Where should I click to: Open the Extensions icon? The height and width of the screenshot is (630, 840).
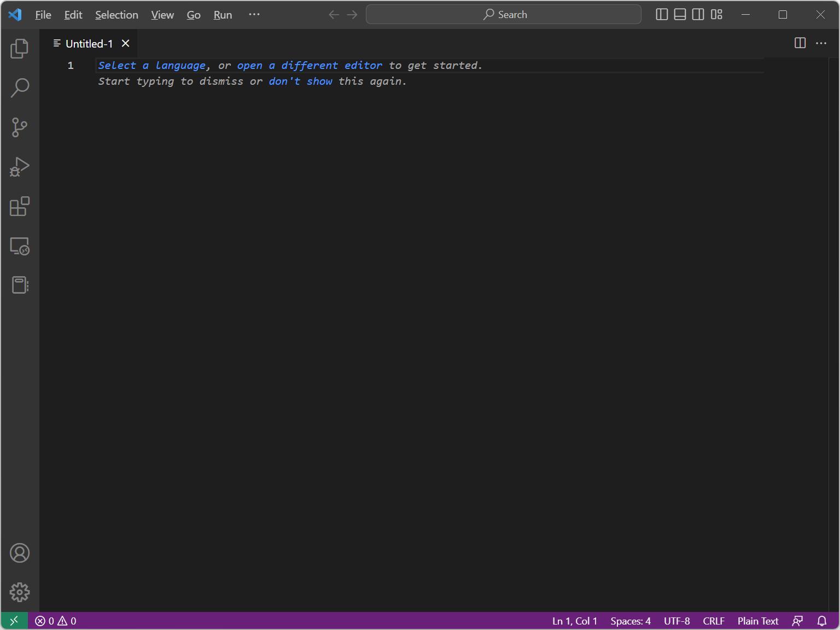(x=20, y=207)
